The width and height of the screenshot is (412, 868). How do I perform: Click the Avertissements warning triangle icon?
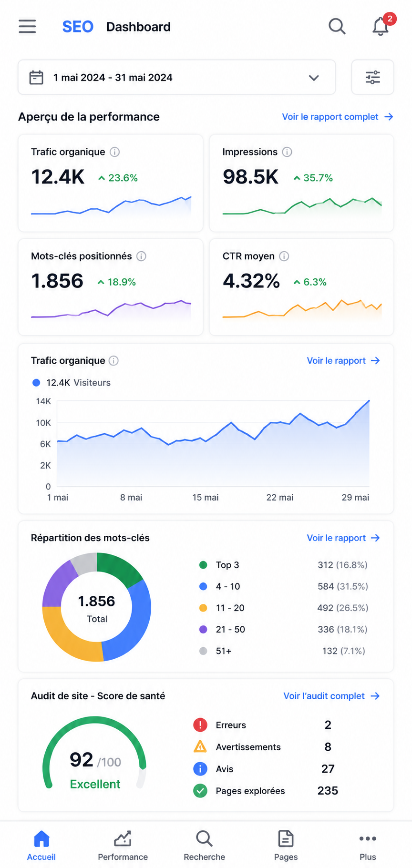(200, 746)
